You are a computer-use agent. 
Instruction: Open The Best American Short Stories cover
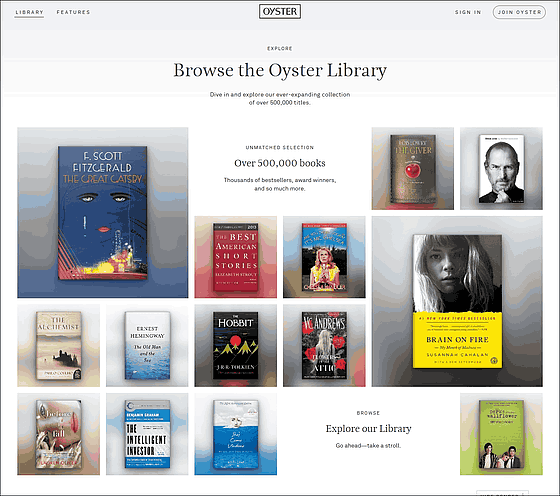[x=235, y=257]
